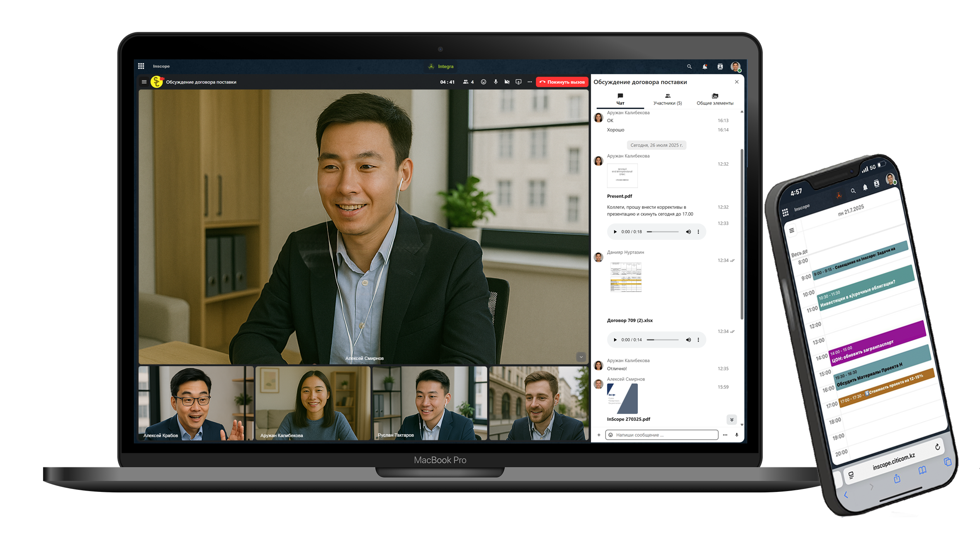
Task: Open the three-dot more options in the call toolbar
Action: pyautogui.click(x=530, y=82)
